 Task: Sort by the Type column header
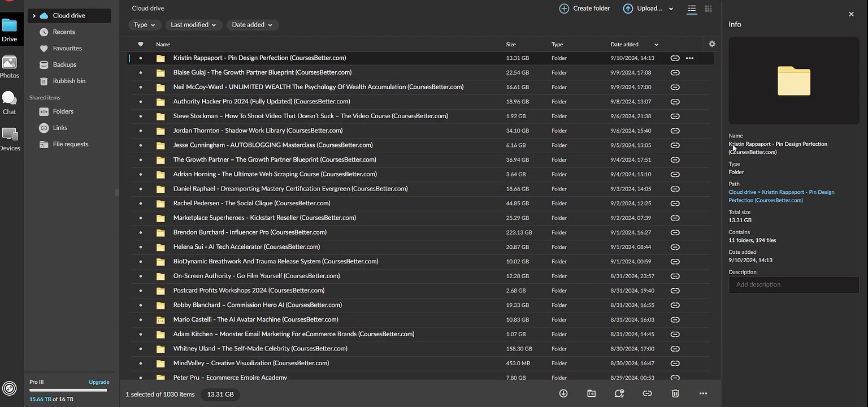pos(557,44)
